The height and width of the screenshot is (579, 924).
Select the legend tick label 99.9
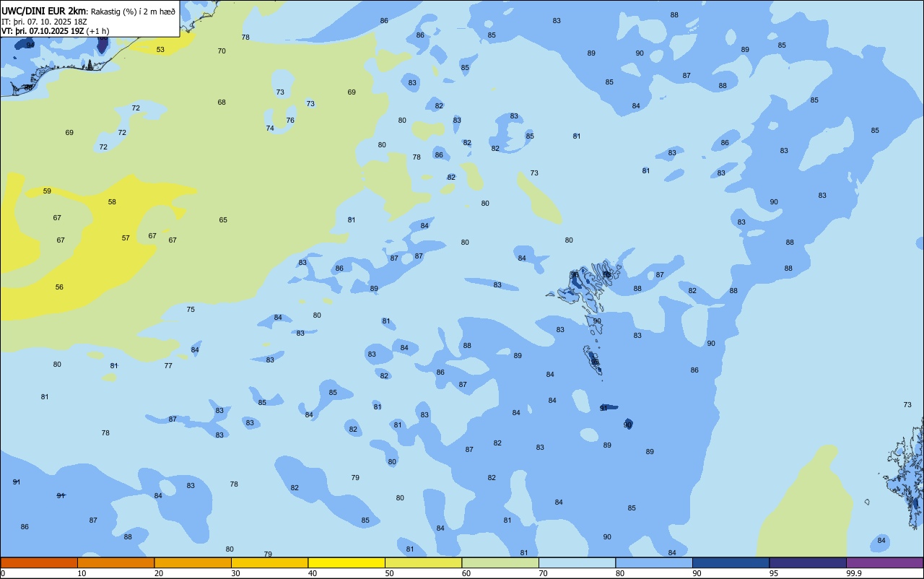click(x=853, y=573)
